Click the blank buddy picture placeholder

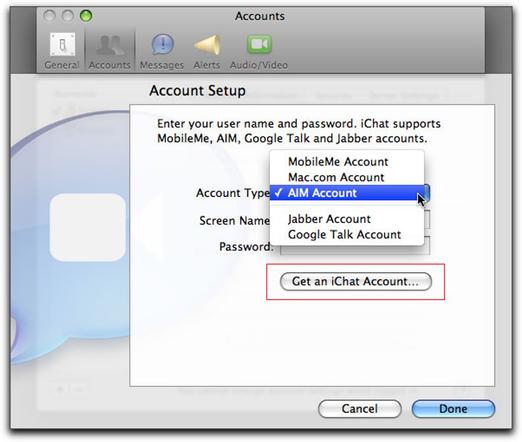click(x=88, y=227)
